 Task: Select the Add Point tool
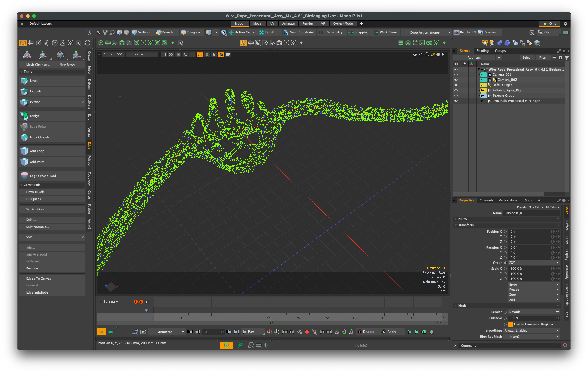(x=52, y=162)
